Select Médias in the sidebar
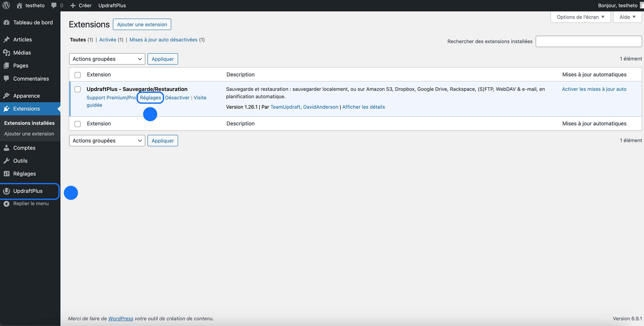 tap(21, 52)
